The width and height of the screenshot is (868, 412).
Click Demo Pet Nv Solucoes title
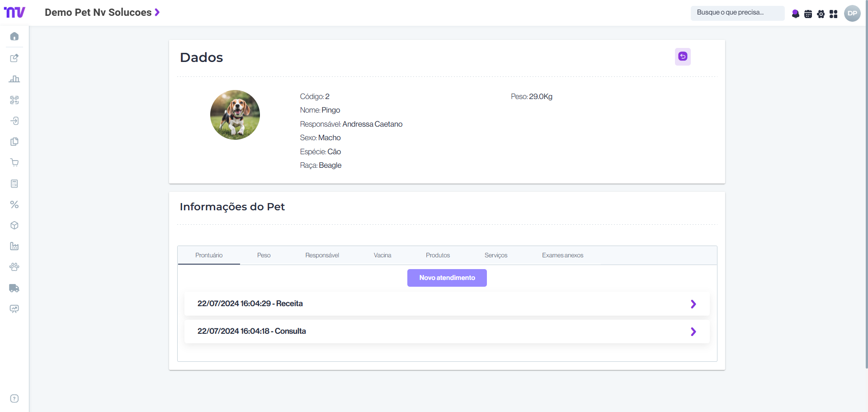click(98, 12)
